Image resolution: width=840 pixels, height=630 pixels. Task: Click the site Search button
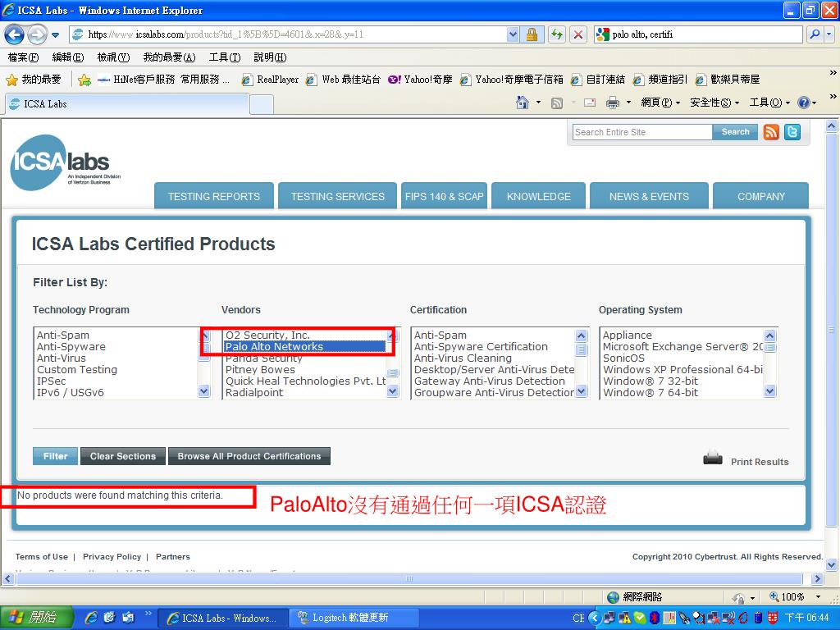pos(735,132)
